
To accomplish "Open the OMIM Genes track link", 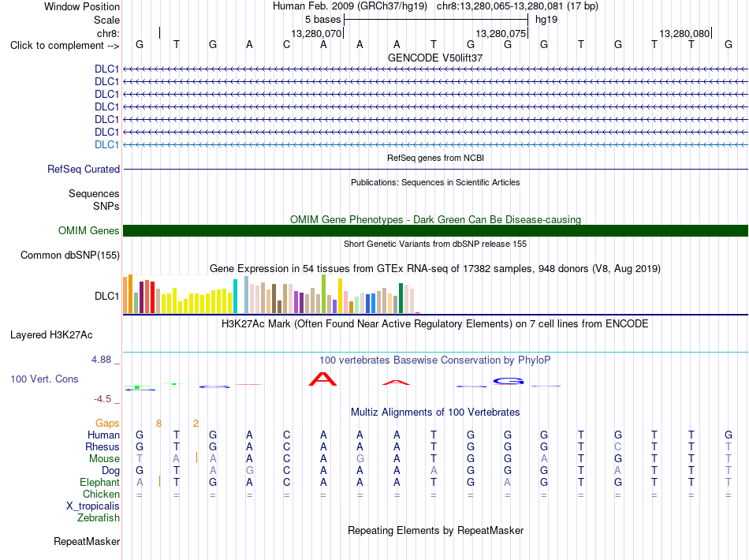I will pyautogui.click(x=89, y=231).
